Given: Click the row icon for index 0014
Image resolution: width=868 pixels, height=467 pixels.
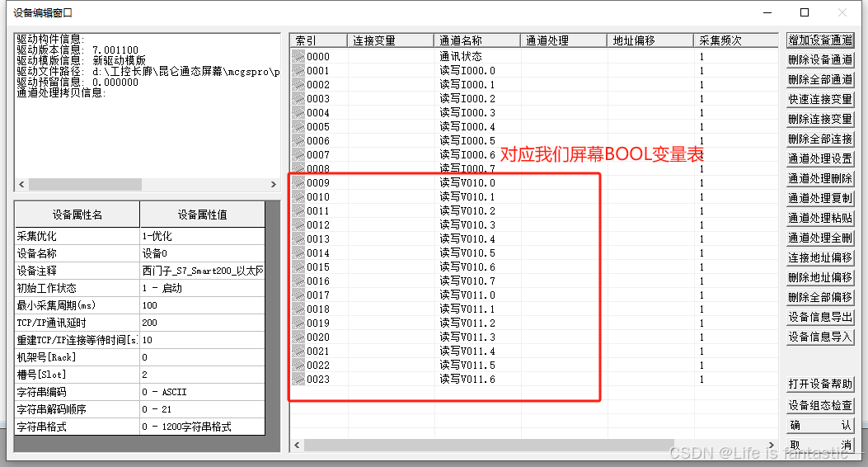Looking at the screenshot, I should coord(298,252).
